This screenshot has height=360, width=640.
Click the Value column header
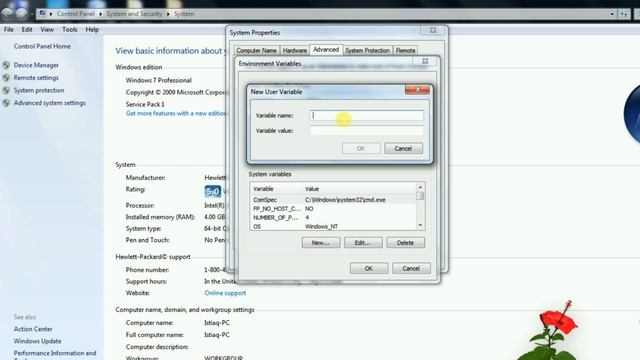[359, 189]
